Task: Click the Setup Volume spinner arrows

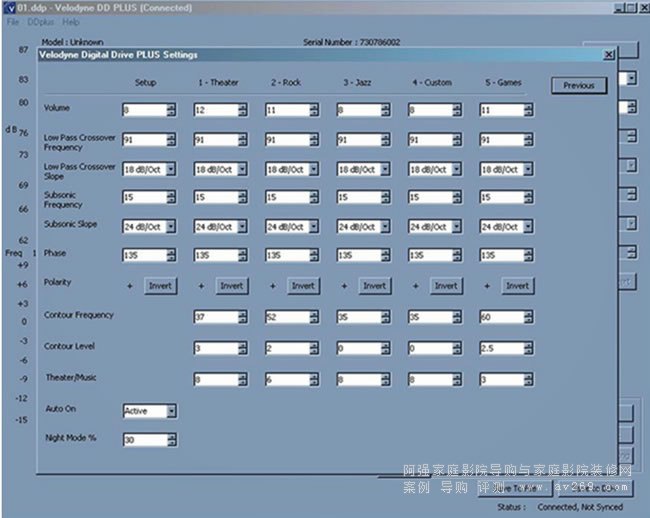Action: (172, 111)
